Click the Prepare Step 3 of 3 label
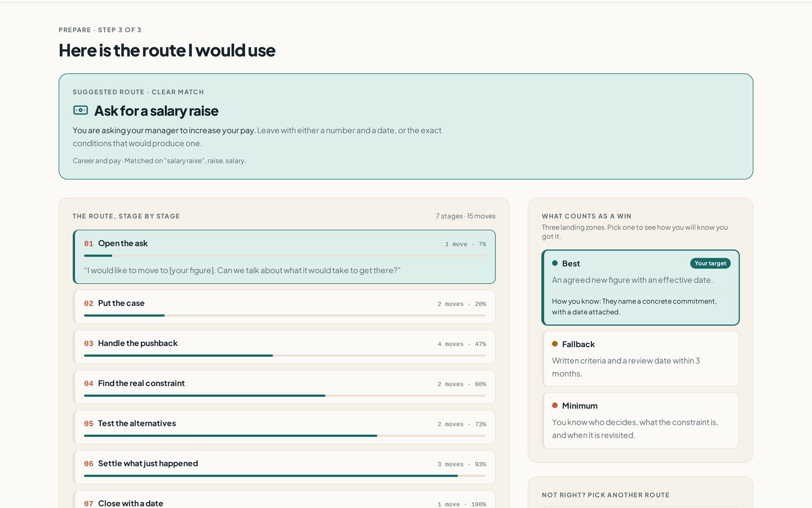The image size is (812, 508). [x=100, y=30]
